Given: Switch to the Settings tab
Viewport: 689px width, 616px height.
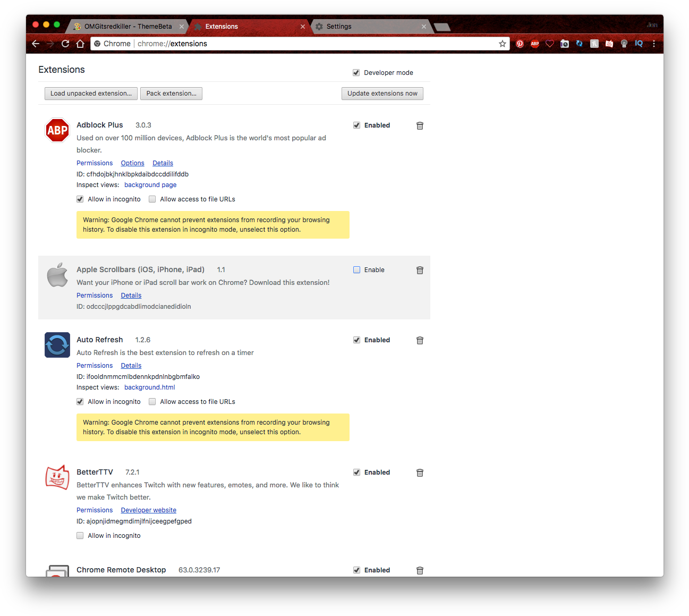Looking at the screenshot, I should (371, 27).
